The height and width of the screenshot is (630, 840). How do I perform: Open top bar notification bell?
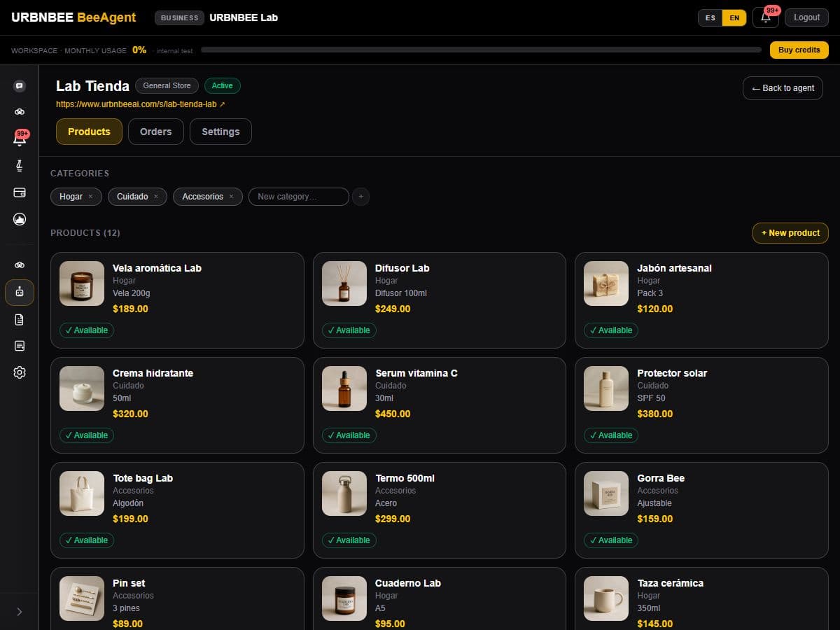pyautogui.click(x=766, y=17)
